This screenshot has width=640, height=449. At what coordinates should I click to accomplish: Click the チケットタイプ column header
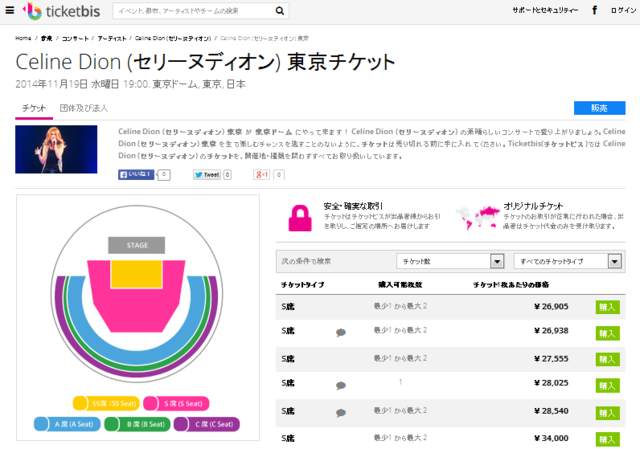pos(302,285)
